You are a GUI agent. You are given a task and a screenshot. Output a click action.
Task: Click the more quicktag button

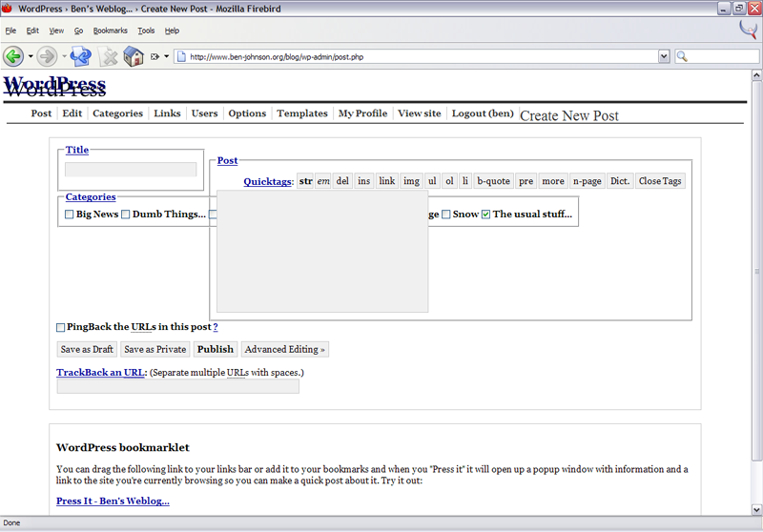553,181
